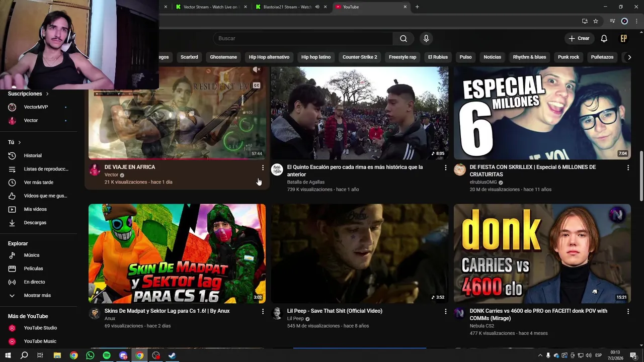
Task: Open Ver más tarde list
Action: (38, 183)
